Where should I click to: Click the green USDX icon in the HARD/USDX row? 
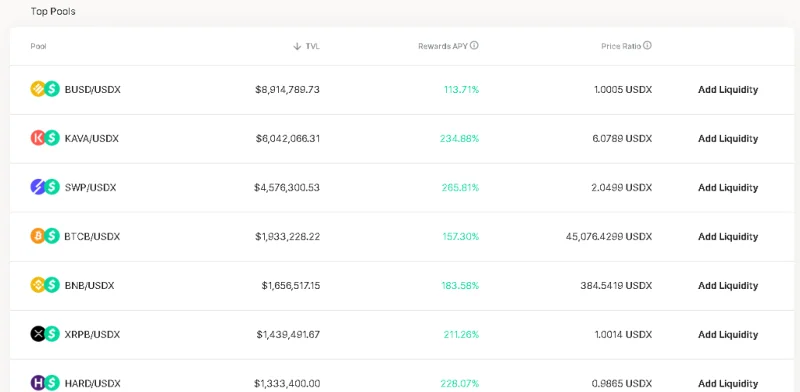(52, 383)
